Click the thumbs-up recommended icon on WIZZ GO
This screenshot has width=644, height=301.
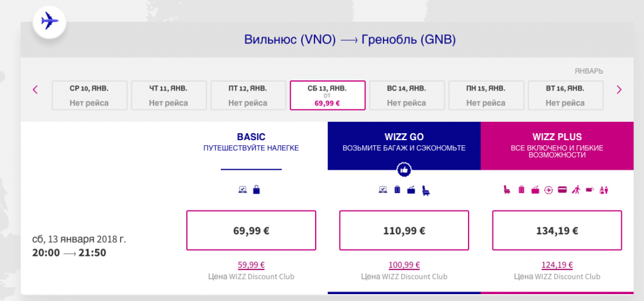[404, 170]
